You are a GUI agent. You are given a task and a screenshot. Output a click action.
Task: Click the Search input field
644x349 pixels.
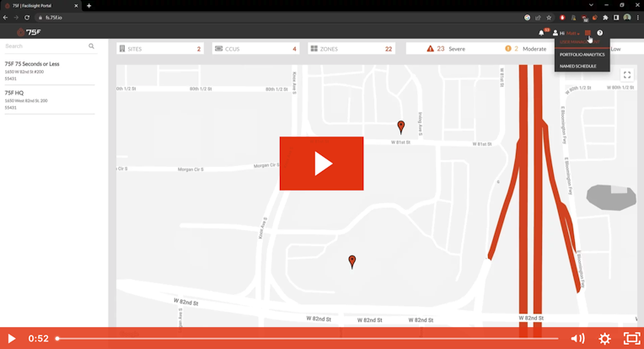[46, 46]
